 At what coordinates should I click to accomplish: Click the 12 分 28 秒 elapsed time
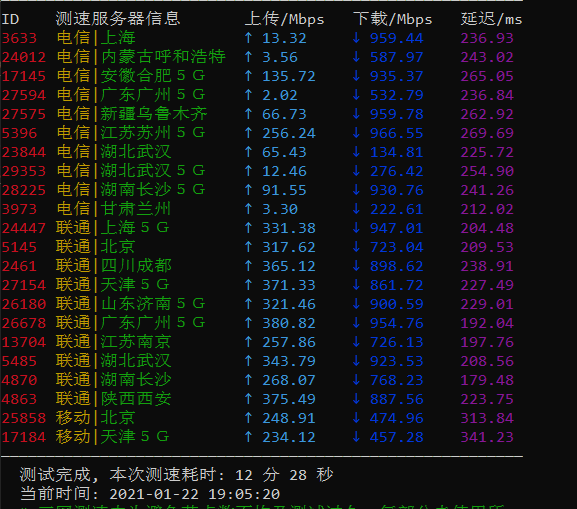pyautogui.click(x=284, y=475)
